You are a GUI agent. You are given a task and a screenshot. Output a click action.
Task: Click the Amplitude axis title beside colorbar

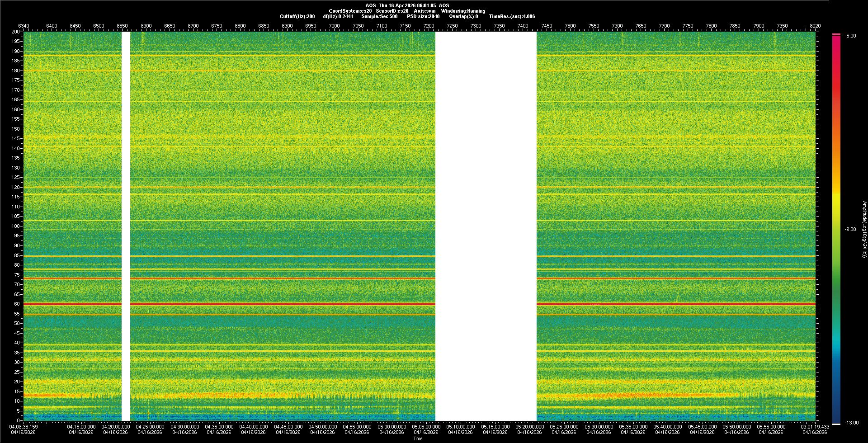(863, 229)
